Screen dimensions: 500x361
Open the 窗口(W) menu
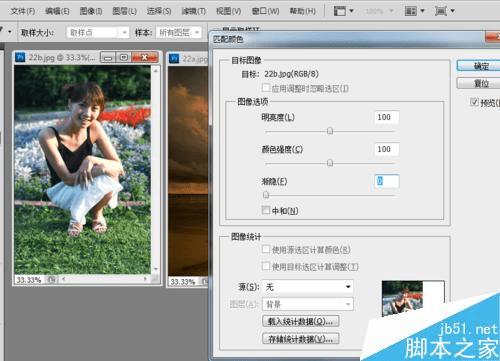point(265,11)
